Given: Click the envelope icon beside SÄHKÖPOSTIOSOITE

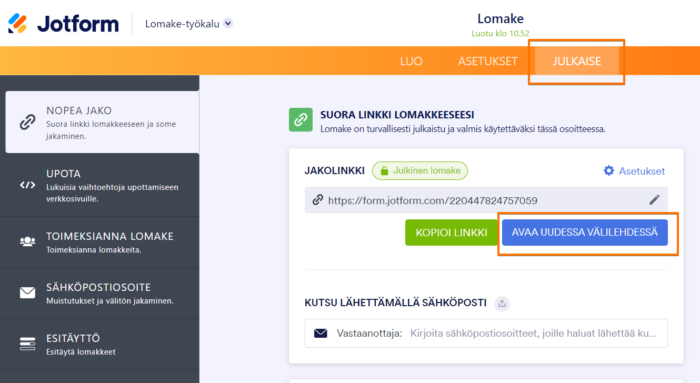Looking at the screenshot, I should [28, 292].
